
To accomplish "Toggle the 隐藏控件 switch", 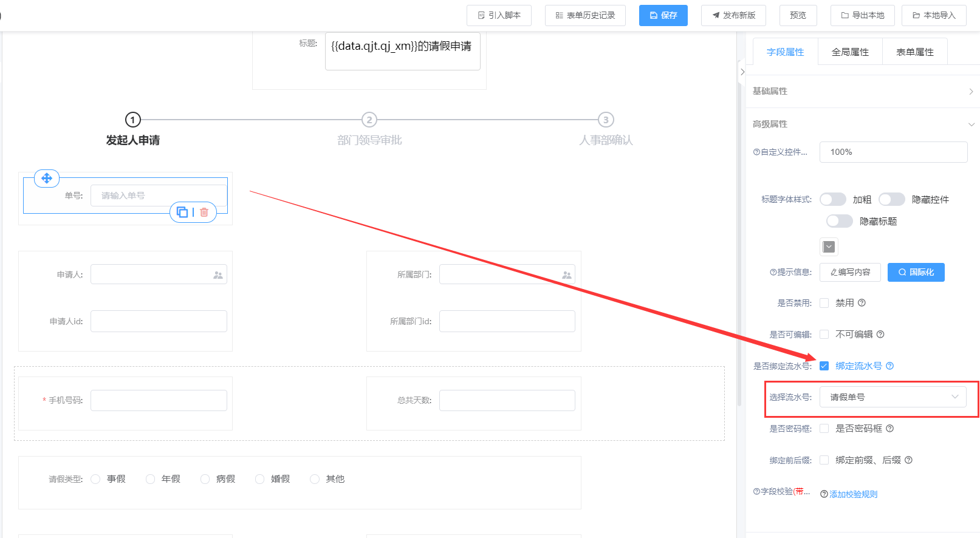I will pyautogui.click(x=892, y=200).
